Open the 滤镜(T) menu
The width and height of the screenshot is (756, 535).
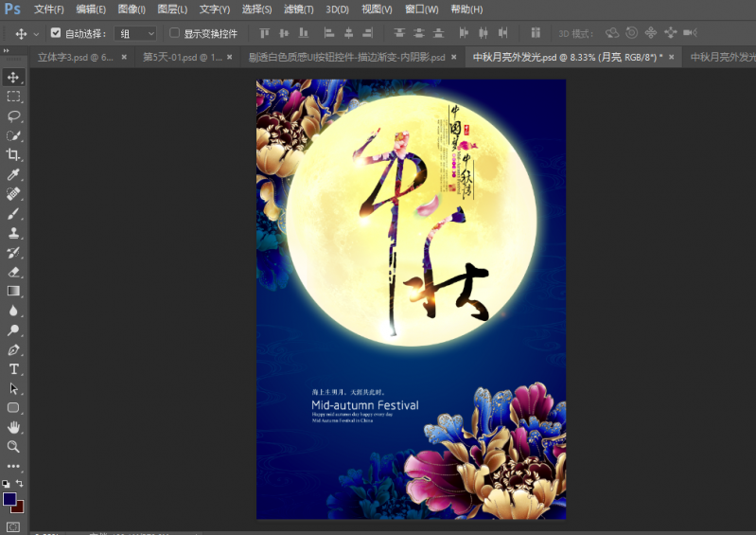point(299,9)
